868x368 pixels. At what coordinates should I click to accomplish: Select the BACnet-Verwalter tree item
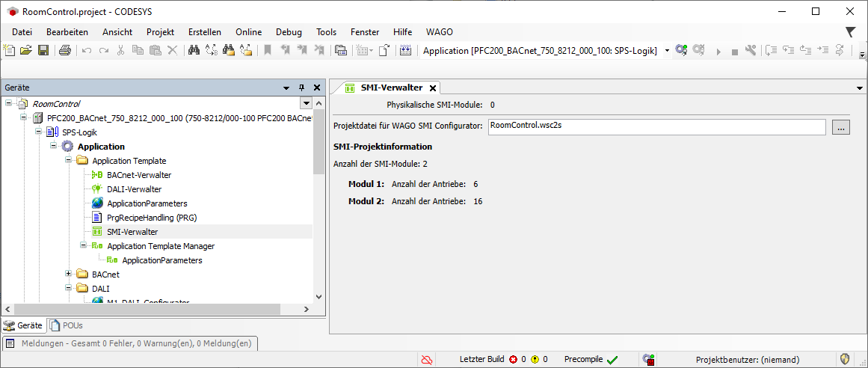[x=139, y=174]
